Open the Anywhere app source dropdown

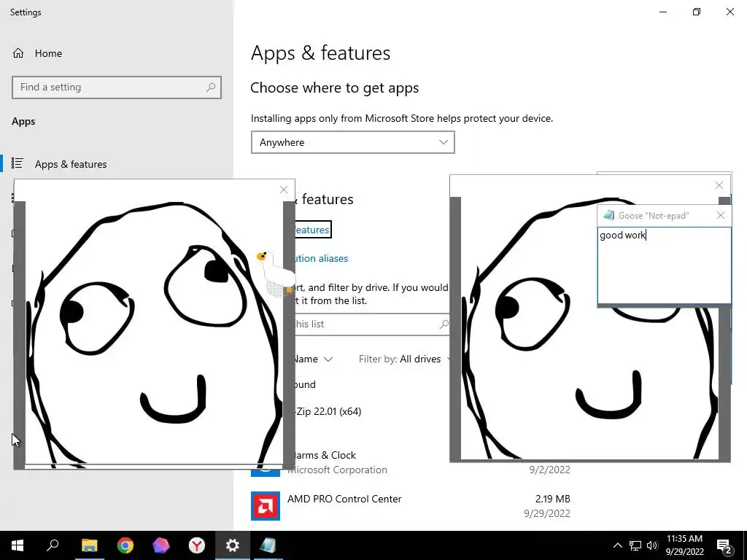(352, 142)
